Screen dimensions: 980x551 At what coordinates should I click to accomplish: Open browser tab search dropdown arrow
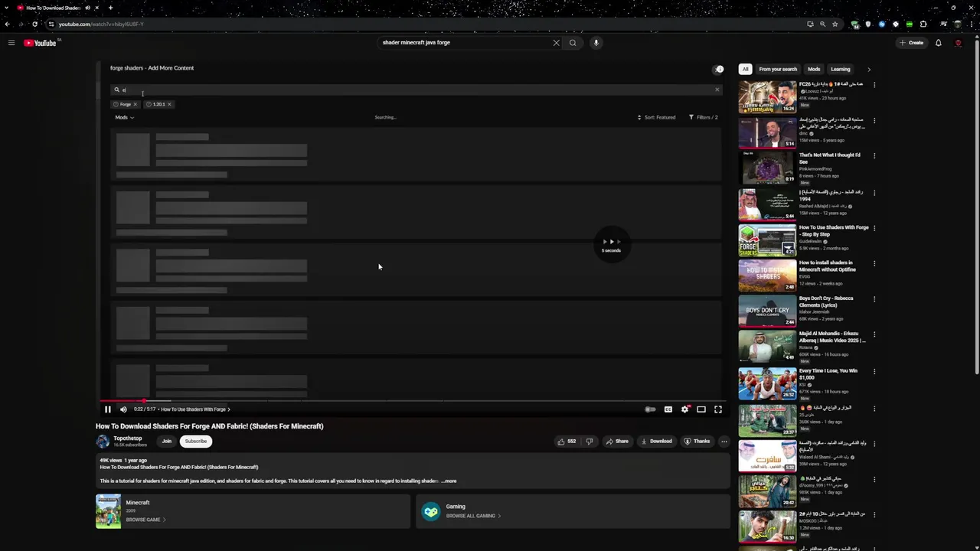[x=6, y=8]
